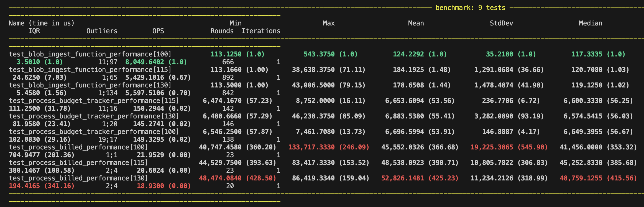Select test_blob_ingest_function_performance[130] row name
Image resolution: width=644 pixels, height=207 pixels.
point(90,85)
